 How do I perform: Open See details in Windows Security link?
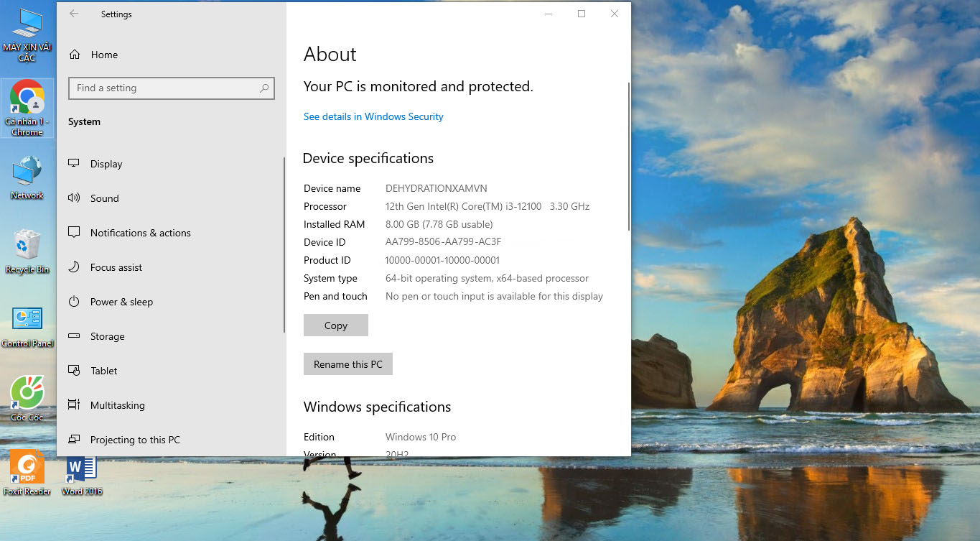point(373,116)
